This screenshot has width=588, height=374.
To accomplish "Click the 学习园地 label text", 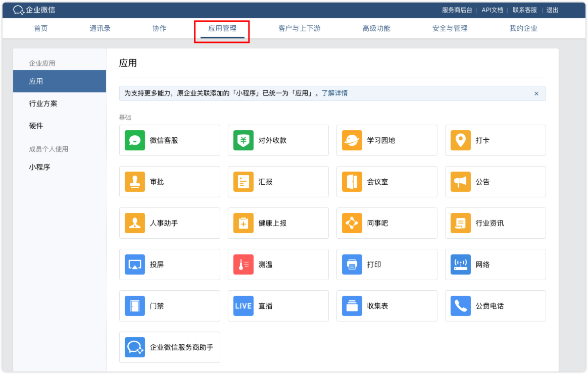I will [x=381, y=140].
